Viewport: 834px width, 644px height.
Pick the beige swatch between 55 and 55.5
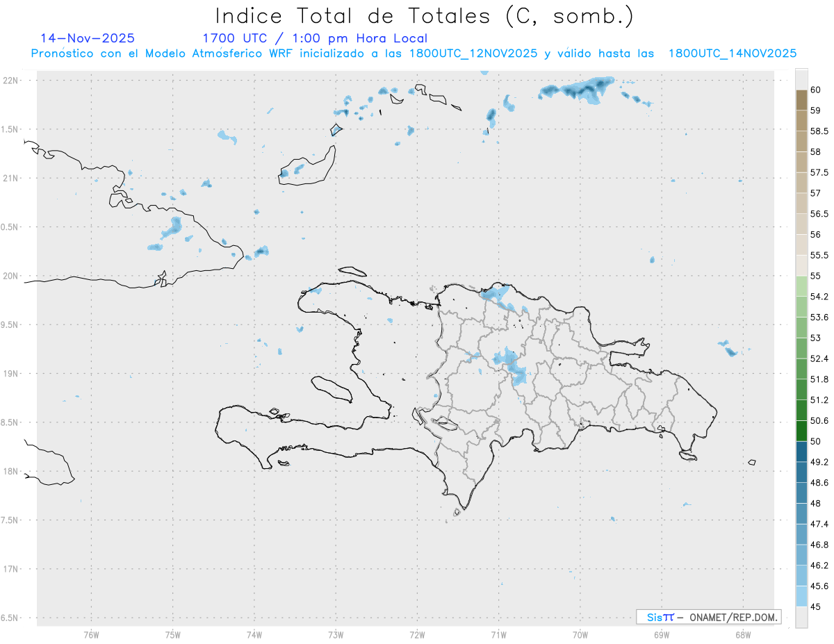coord(801,265)
